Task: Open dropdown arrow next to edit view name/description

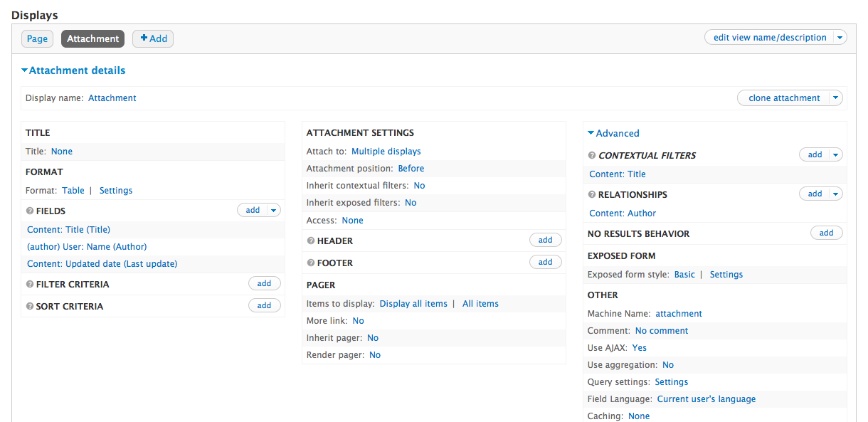Action: (x=840, y=38)
